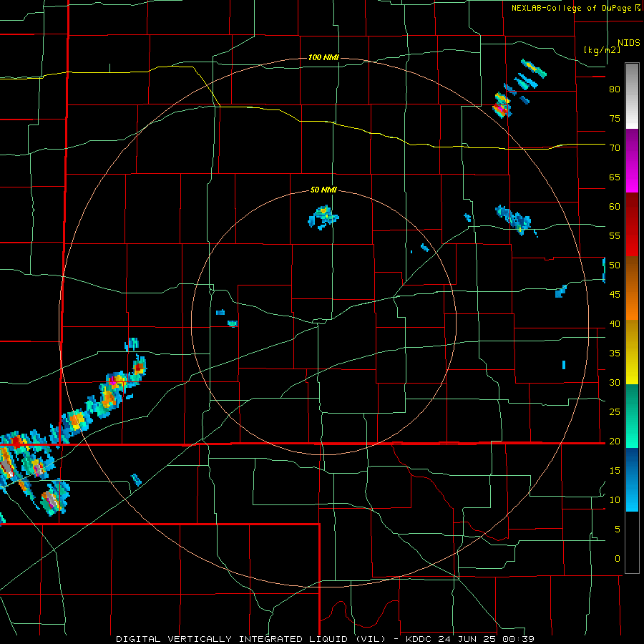Click the scale value 70
This screenshot has width=644, height=644.
coord(615,148)
